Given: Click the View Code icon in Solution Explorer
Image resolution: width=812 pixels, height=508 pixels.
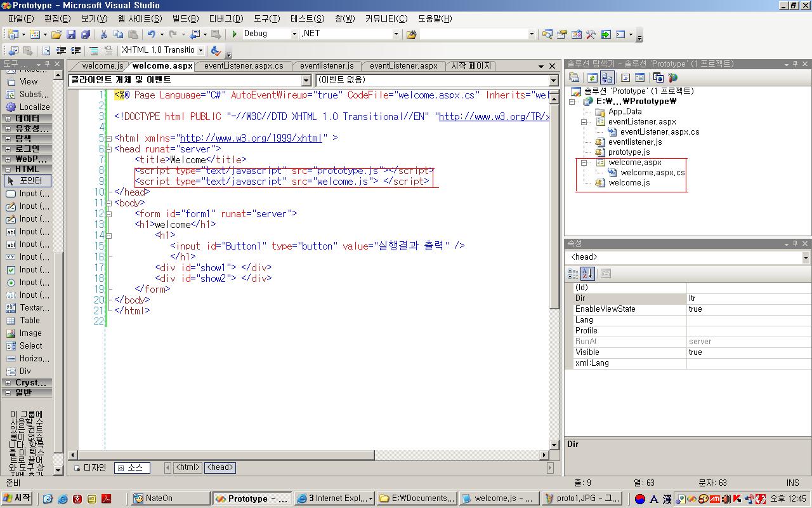Looking at the screenshot, I should pyautogui.click(x=625, y=77).
